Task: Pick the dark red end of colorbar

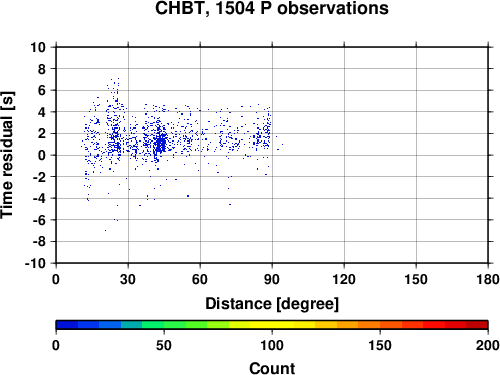Action: (x=477, y=325)
